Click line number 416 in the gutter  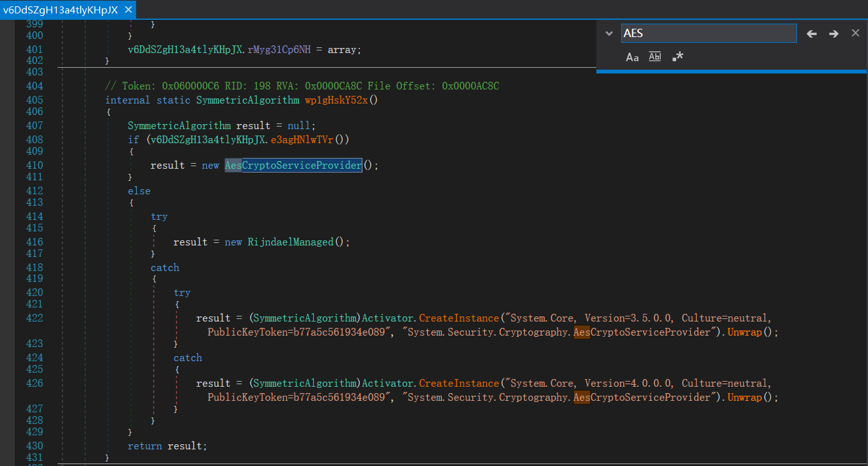coord(35,242)
